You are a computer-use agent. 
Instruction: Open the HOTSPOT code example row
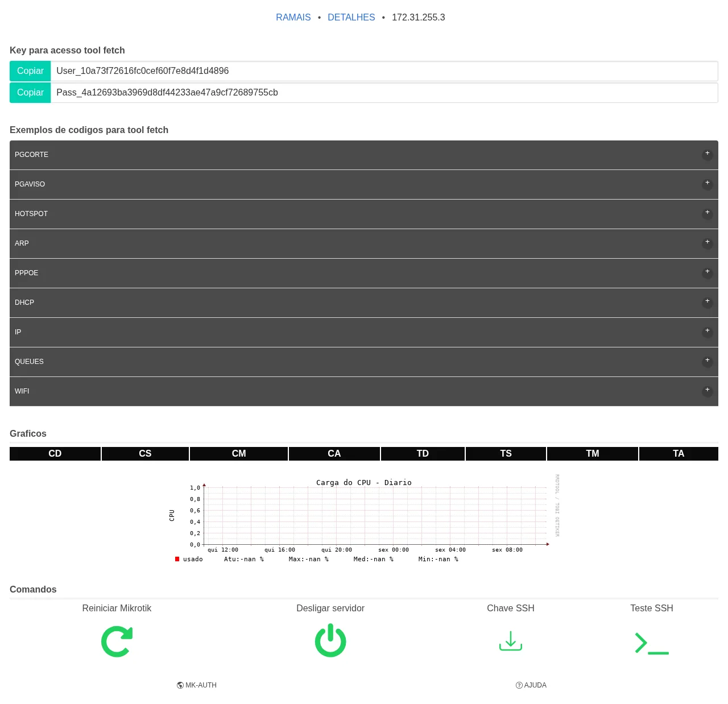[364, 214]
